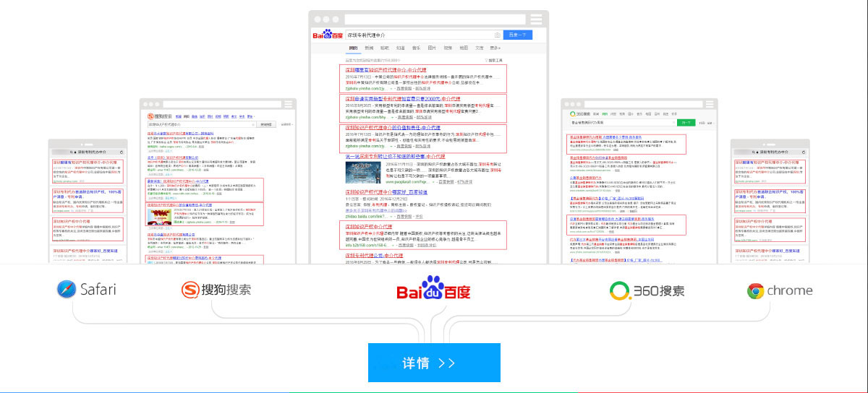This screenshot has width=868, height=393.
Task: Open hamburger menu icon of the Sogou browser window
Action: (289, 104)
